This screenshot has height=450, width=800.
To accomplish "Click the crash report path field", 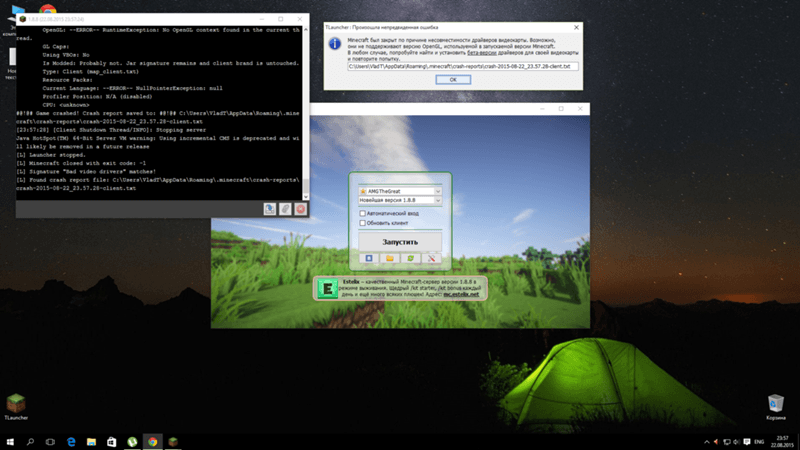I will [463, 66].
